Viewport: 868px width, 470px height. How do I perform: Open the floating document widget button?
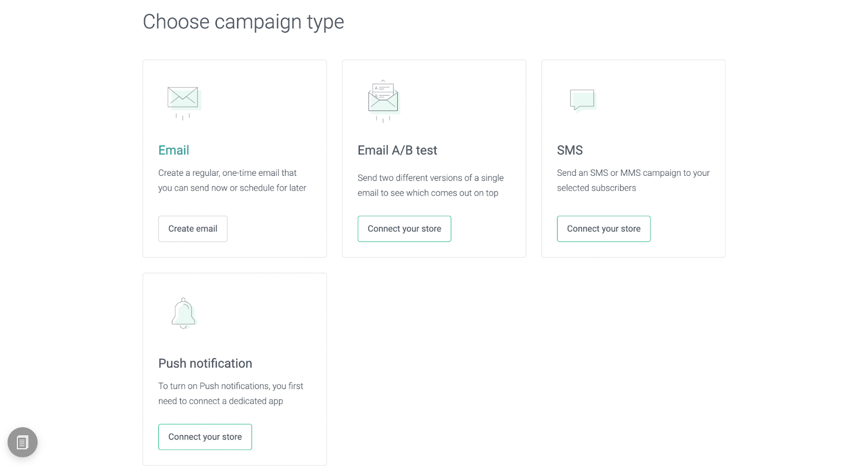coord(22,442)
